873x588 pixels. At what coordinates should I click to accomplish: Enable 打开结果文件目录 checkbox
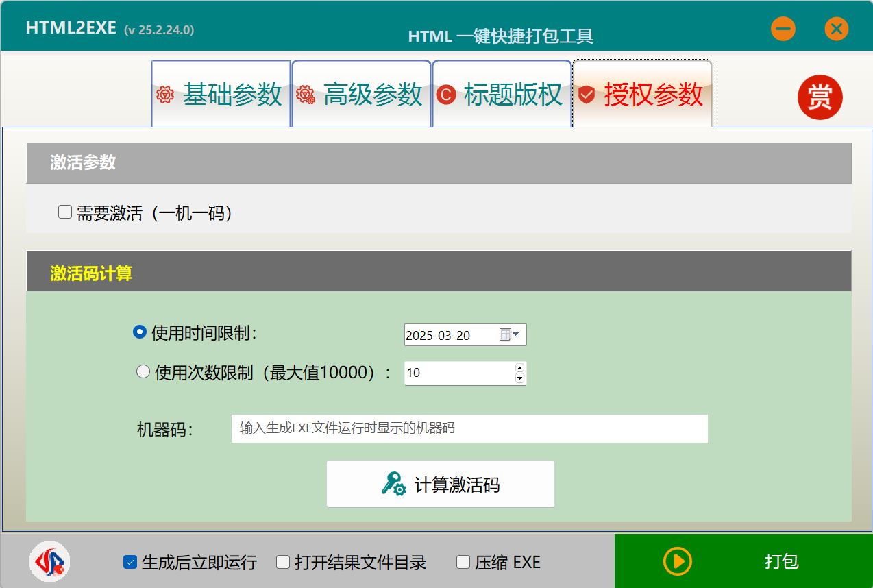283,562
